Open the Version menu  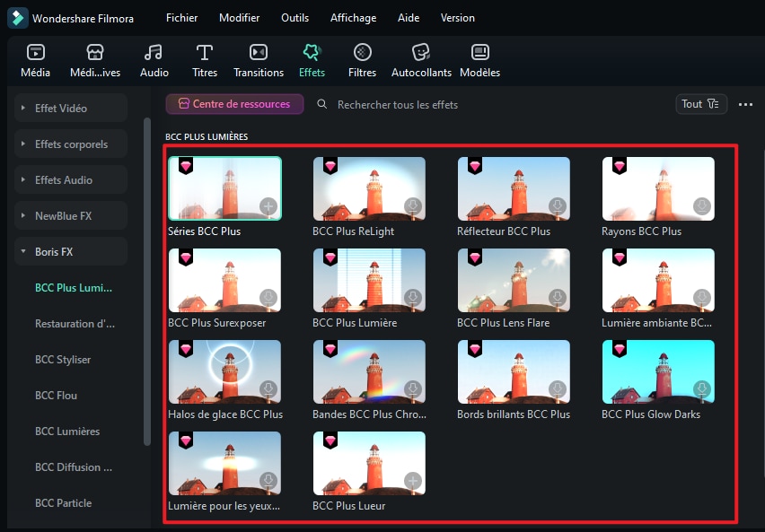click(x=458, y=18)
